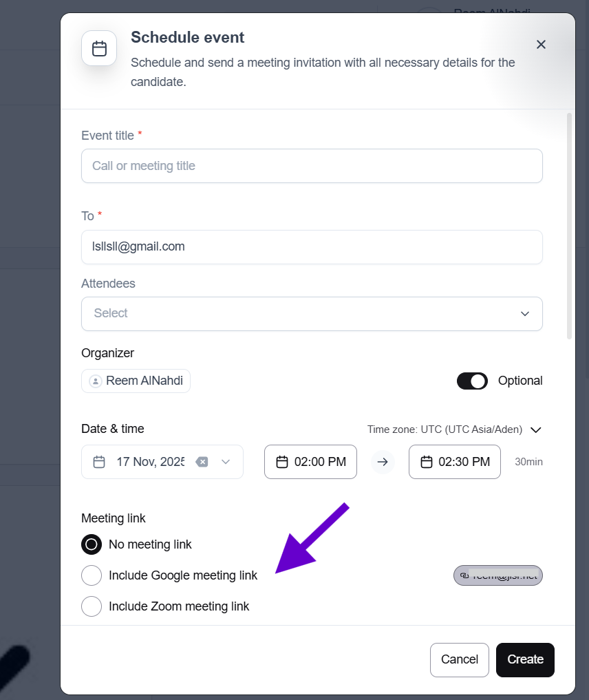Select the No meeting link option
The height and width of the screenshot is (700, 589).
92,544
